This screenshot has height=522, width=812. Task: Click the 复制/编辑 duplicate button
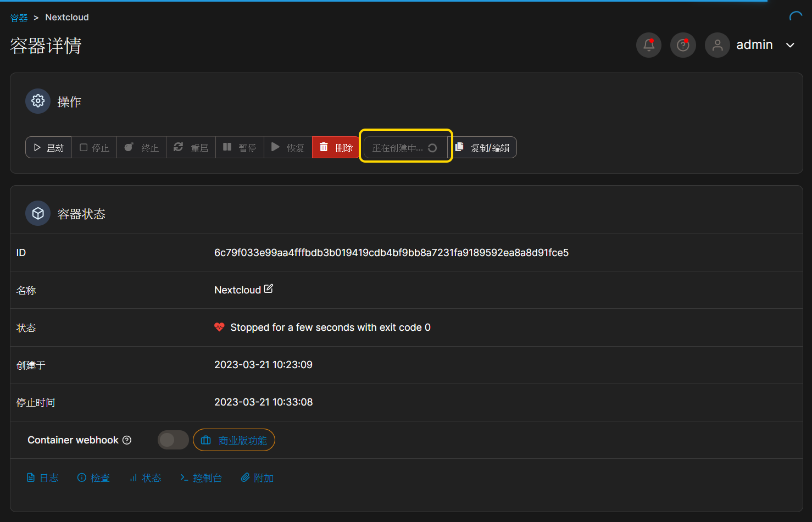pos(482,147)
